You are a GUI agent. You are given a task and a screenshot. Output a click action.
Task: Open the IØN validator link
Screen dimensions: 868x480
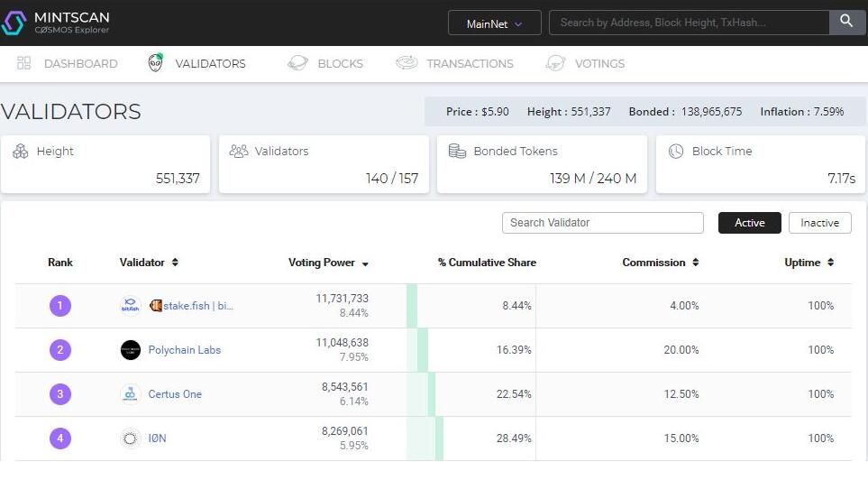click(157, 438)
